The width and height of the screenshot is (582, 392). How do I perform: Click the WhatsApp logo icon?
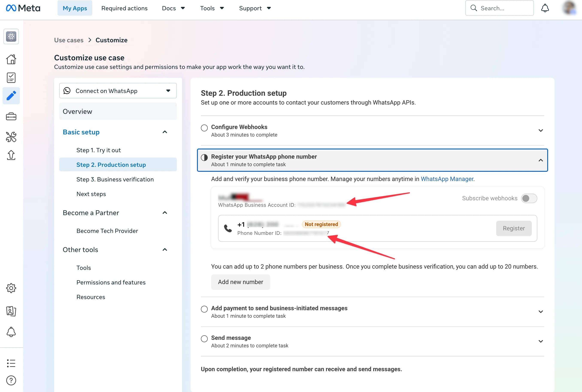point(67,91)
